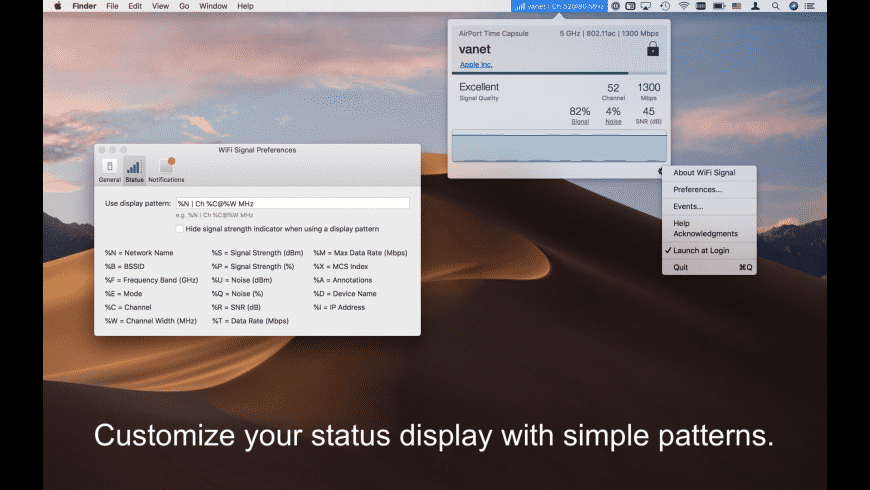Viewport: 870px width, 490px height.
Task: Click the vanet network name
Action: click(x=474, y=49)
